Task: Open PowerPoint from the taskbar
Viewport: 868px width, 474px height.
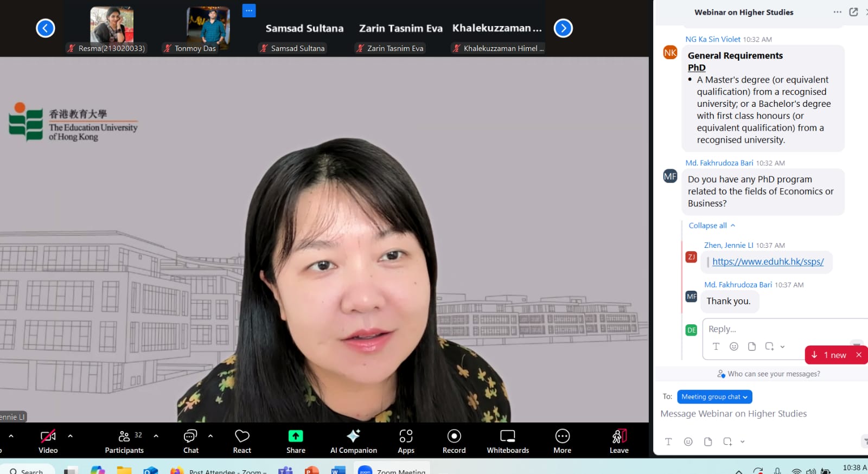Action: pyautogui.click(x=312, y=470)
